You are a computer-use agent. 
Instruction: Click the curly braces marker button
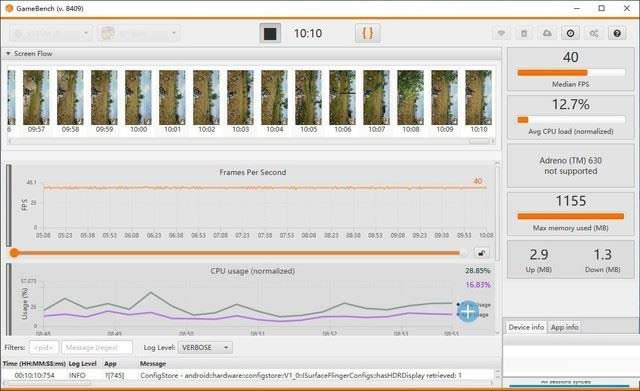[368, 33]
